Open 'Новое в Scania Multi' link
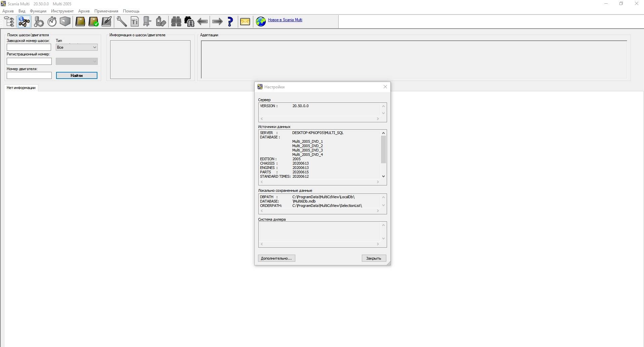Image resolution: width=644 pixels, height=347 pixels. [x=285, y=20]
